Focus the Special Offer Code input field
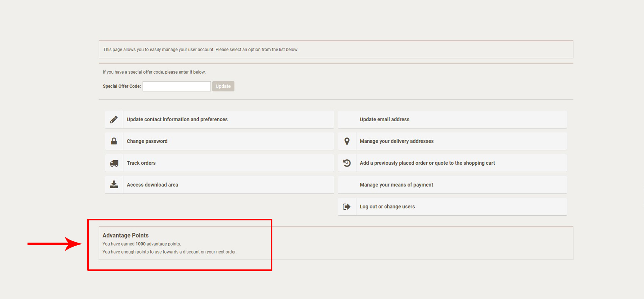The height and width of the screenshot is (299, 644). point(176,86)
